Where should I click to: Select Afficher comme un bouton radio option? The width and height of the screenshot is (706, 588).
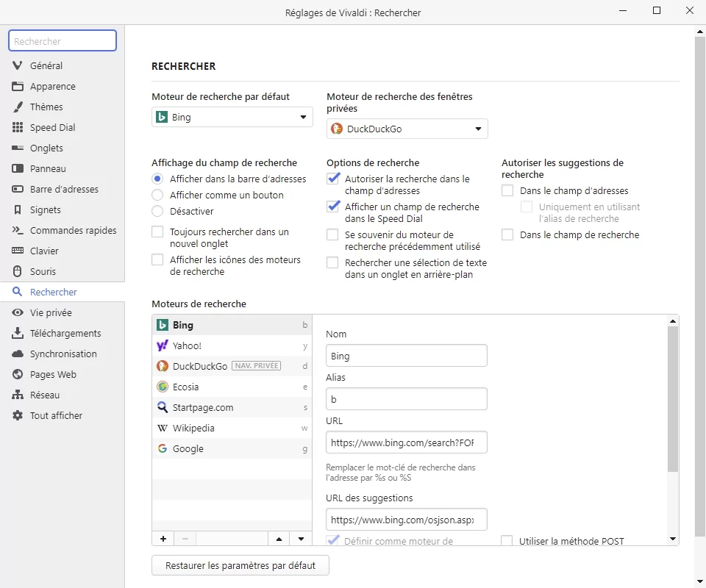point(157,196)
